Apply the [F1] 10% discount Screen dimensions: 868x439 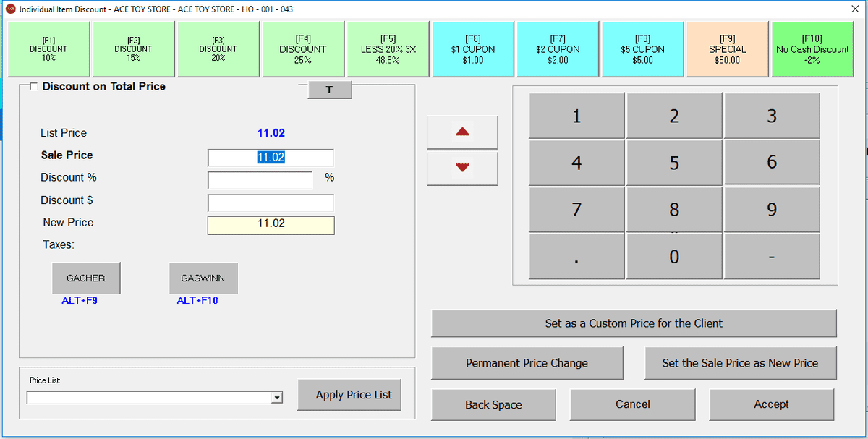coord(48,49)
